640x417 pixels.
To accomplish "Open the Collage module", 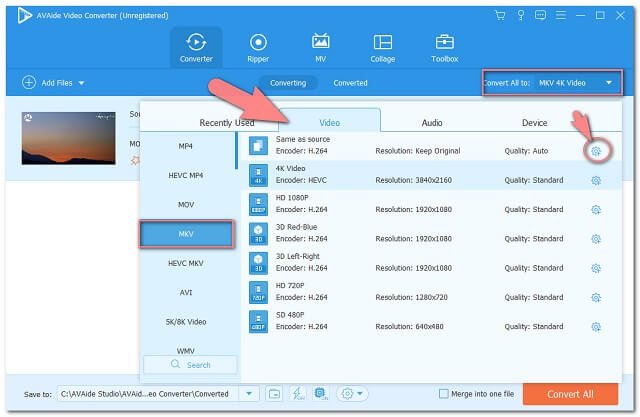I will (382, 47).
